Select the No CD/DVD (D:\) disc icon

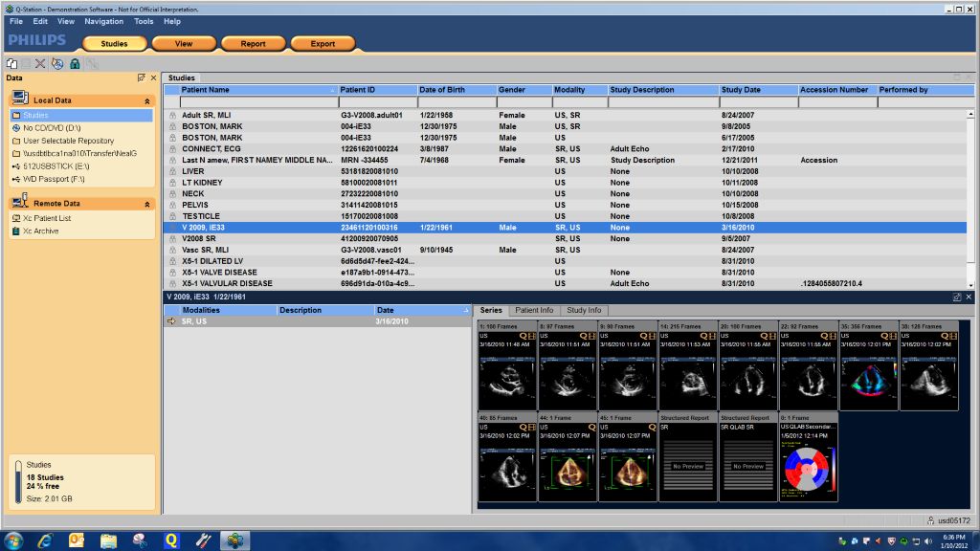point(16,128)
